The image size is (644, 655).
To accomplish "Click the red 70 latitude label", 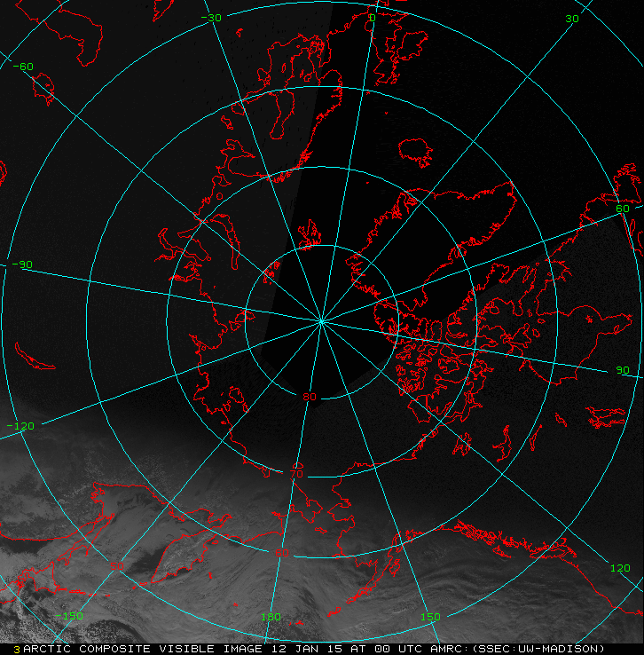I will point(296,474).
